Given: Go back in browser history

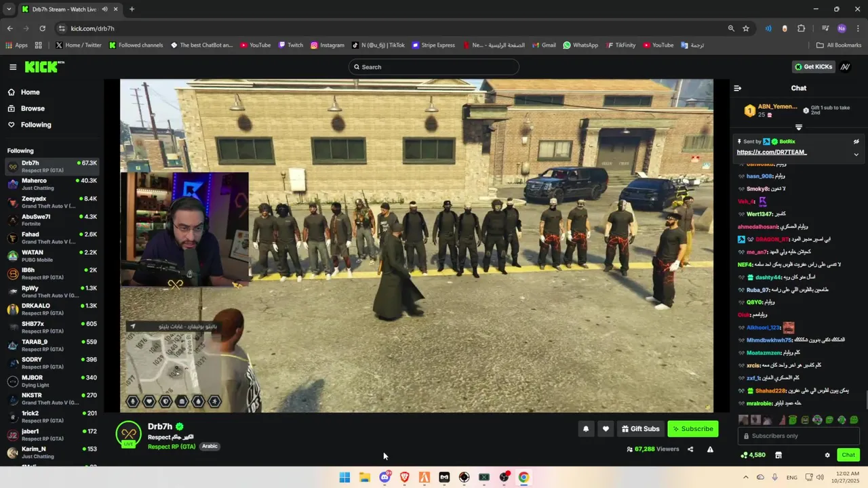Looking at the screenshot, I should point(9,28).
